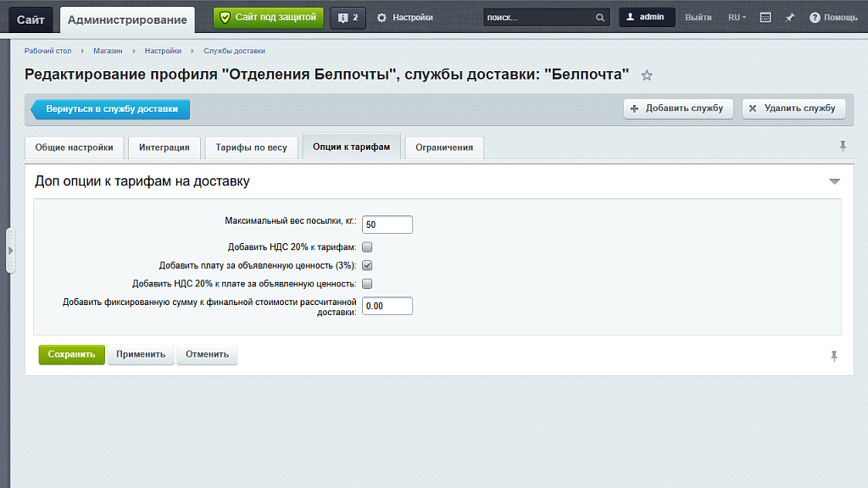The image size is (868, 488).
Task: Click the pin icon in top header
Action: click(790, 18)
